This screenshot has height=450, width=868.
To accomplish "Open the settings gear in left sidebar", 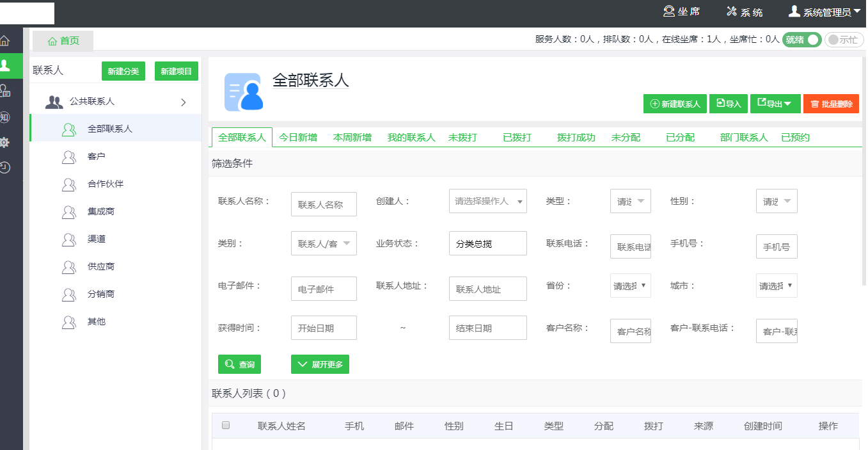I will (5, 142).
